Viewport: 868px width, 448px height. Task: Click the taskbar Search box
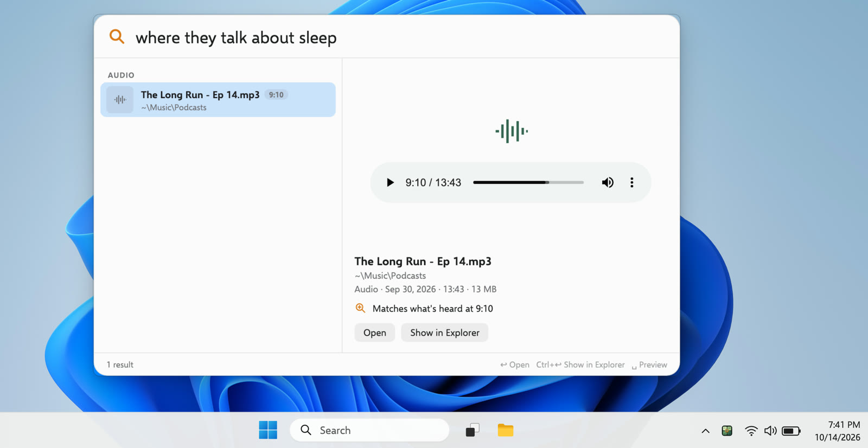[x=369, y=431]
